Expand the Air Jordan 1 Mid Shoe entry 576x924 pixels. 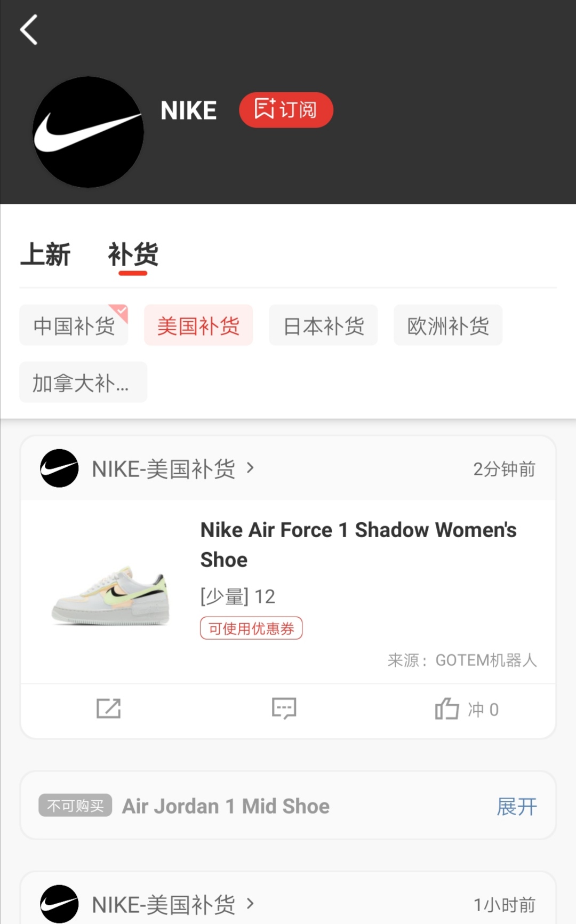516,806
